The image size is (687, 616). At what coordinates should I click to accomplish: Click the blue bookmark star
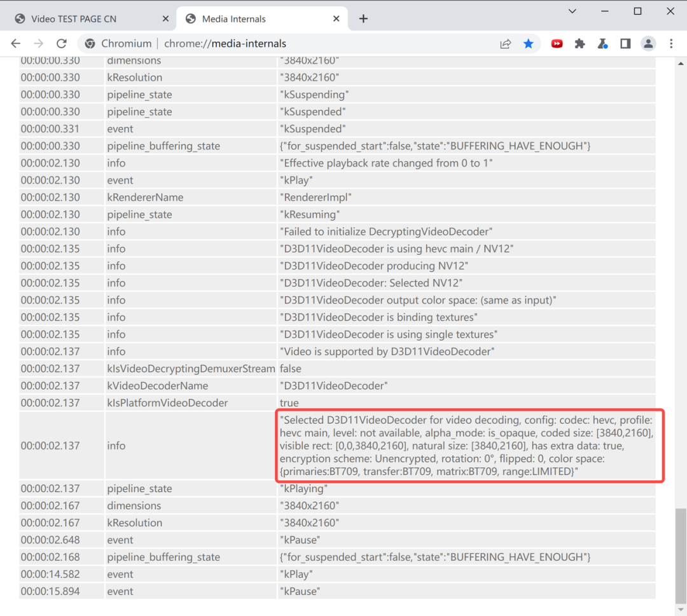(x=529, y=44)
